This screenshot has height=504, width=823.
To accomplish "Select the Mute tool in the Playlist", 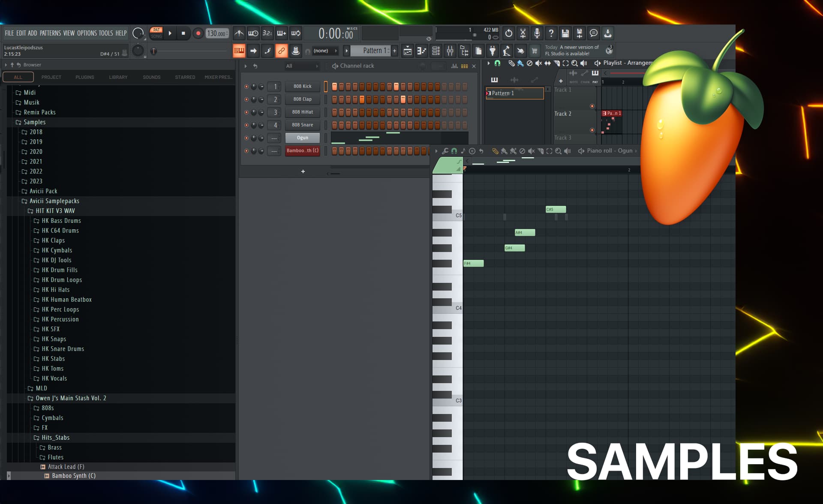I will [538, 63].
